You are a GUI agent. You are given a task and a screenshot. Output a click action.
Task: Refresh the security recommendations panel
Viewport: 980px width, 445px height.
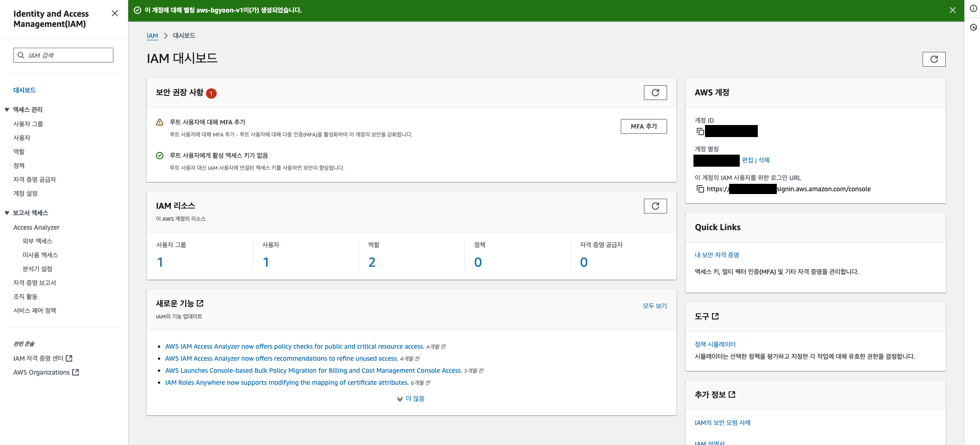click(x=655, y=93)
